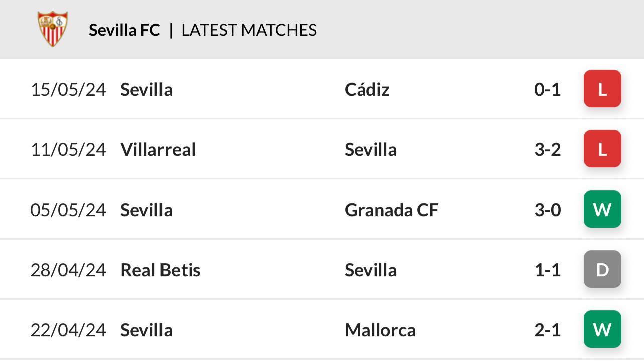Click the gray D badge for Real Betis match

[602, 269]
